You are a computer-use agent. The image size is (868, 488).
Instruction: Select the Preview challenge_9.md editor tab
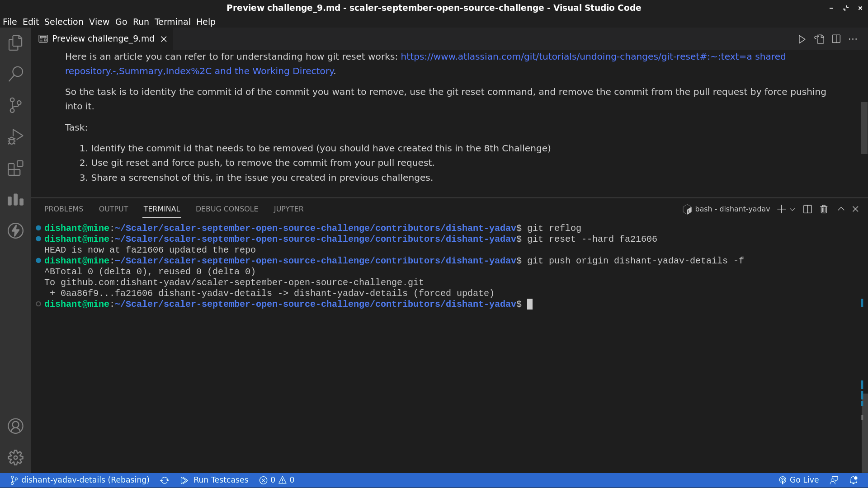pos(103,39)
